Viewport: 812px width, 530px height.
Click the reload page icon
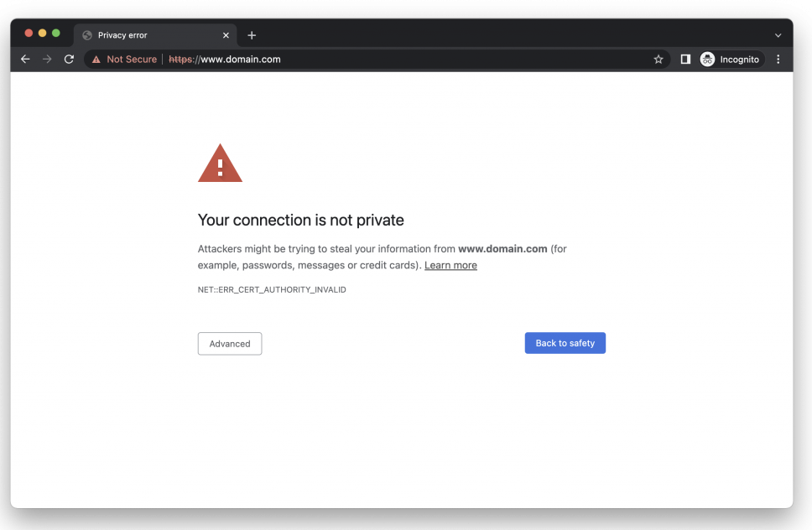coord(68,59)
